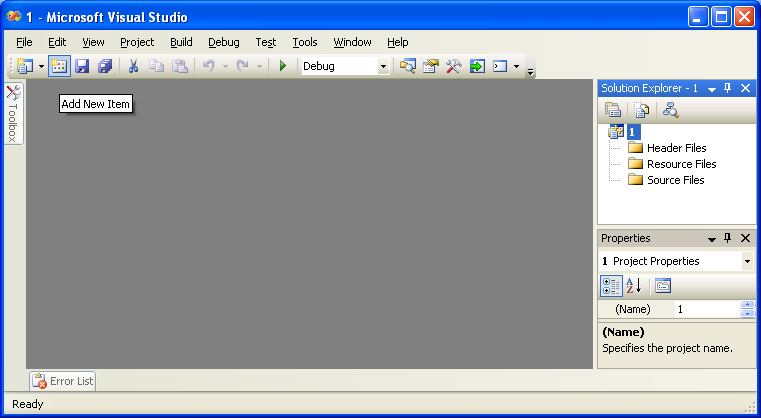
Task: Click Show All Files icon in Solution Explorer
Action: pos(642,110)
